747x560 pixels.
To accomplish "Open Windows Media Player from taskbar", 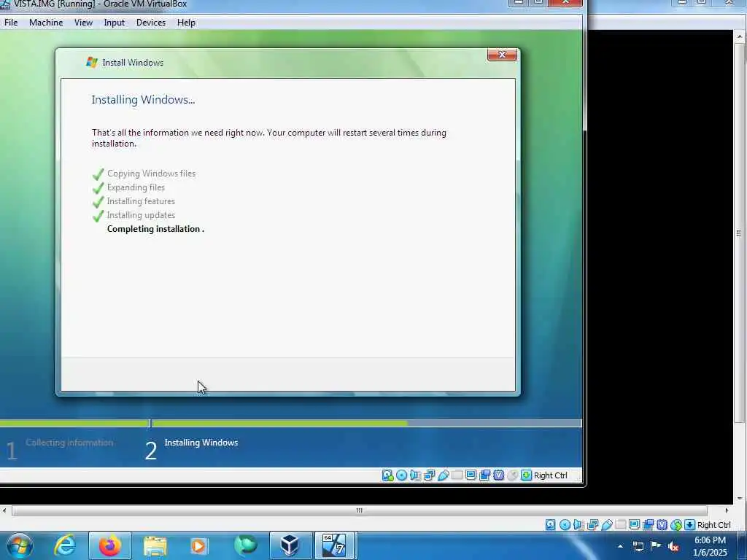I will (199, 545).
